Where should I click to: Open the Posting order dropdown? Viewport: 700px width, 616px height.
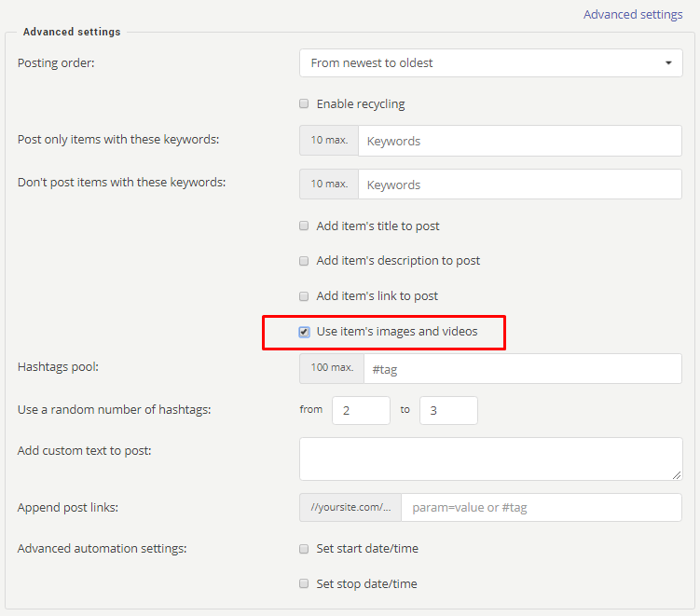click(x=490, y=63)
